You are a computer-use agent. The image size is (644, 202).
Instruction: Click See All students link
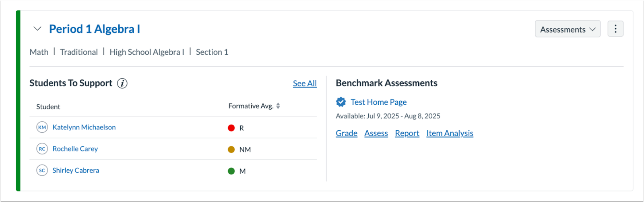305,83
